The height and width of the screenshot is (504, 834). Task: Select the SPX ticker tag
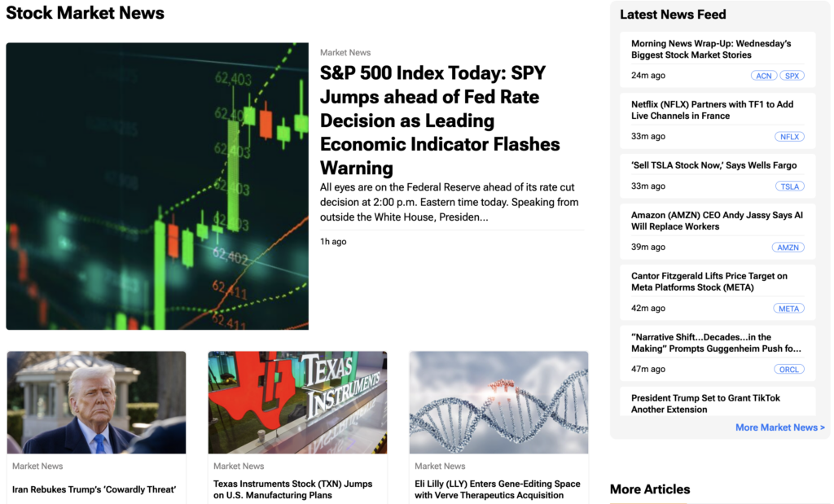pyautogui.click(x=792, y=76)
